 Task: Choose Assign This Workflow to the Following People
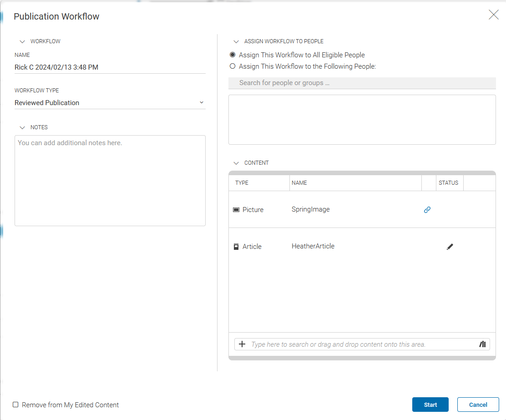coord(233,66)
